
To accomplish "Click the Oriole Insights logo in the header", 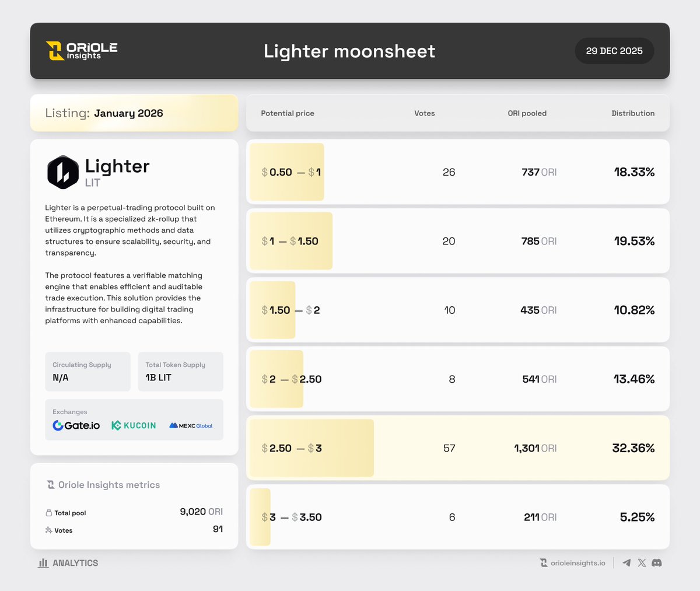I will (x=81, y=51).
